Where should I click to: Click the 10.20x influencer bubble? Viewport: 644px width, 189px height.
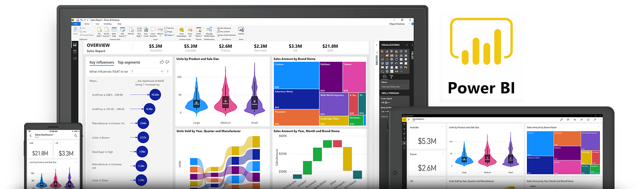pos(155,94)
